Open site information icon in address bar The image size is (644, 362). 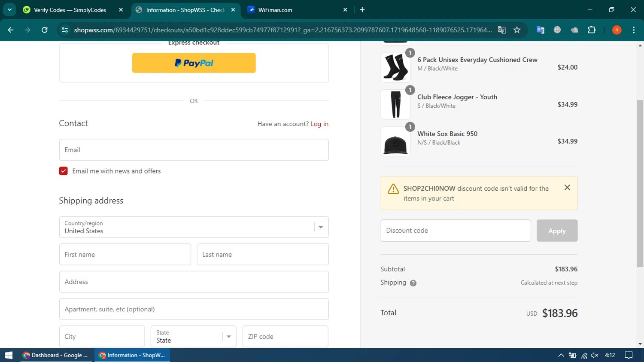pyautogui.click(x=65, y=30)
